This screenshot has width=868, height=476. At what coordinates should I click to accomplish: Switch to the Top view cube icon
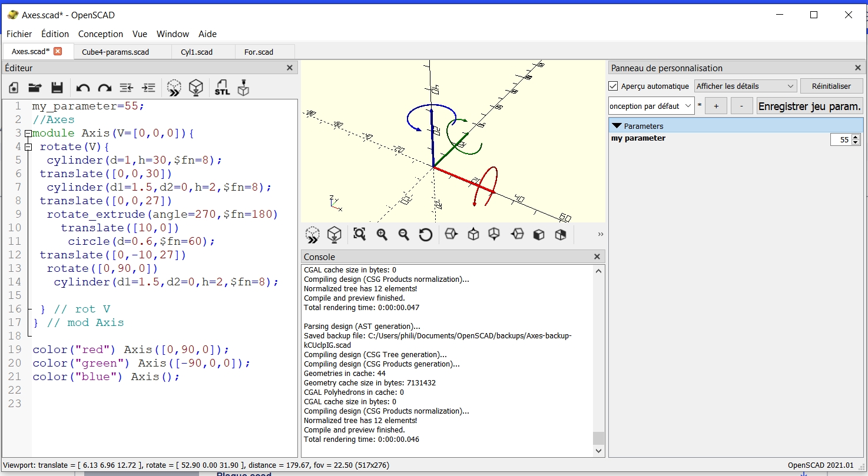pyautogui.click(x=473, y=234)
